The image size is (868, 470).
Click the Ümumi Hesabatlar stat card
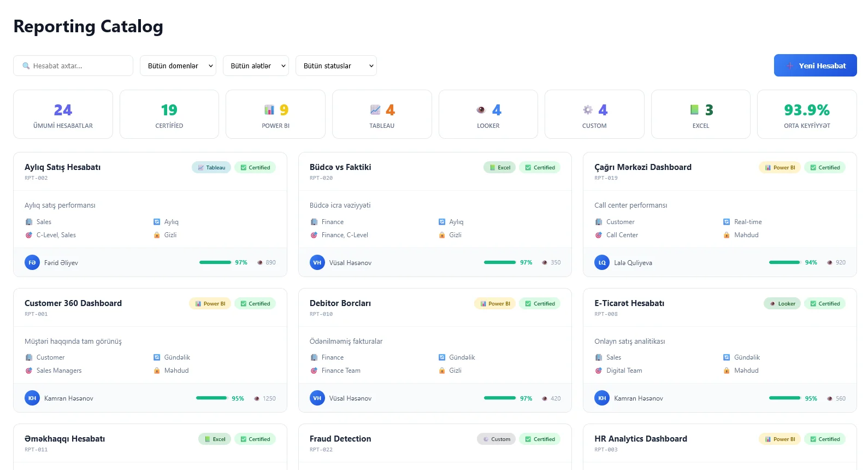point(63,114)
